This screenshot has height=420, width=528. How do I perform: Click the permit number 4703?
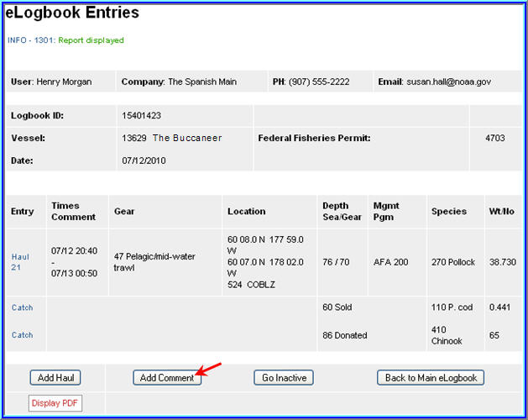(x=495, y=138)
